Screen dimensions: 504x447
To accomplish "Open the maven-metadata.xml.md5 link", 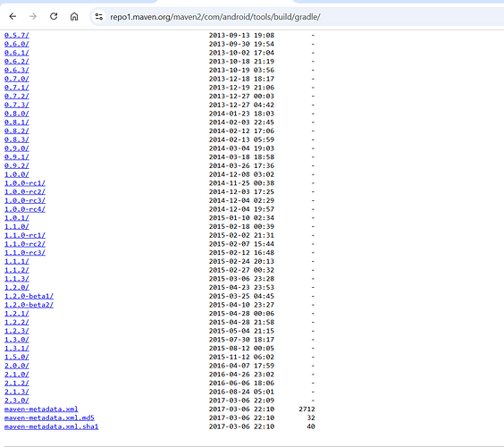I will (49, 417).
